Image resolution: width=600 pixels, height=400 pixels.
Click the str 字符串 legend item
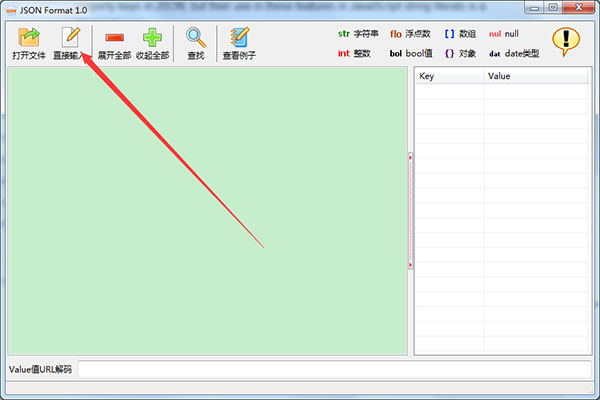(x=358, y=34)
